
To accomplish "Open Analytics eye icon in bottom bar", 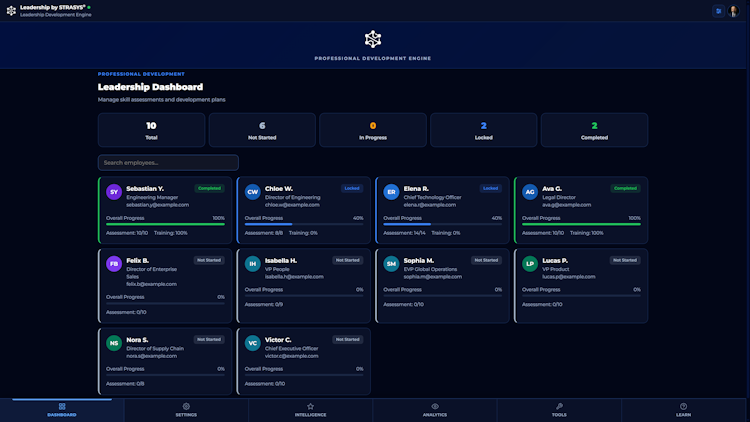I will pyautogui.click(x=435, y=406).
